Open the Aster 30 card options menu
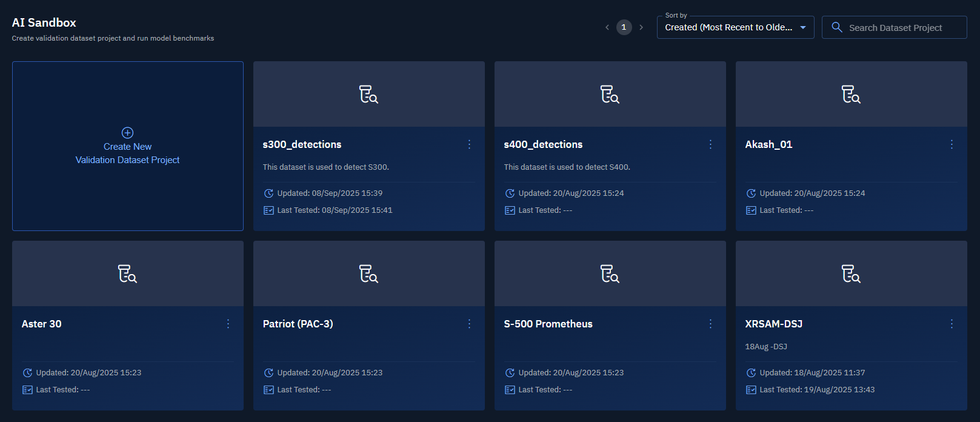 (228, 324)
